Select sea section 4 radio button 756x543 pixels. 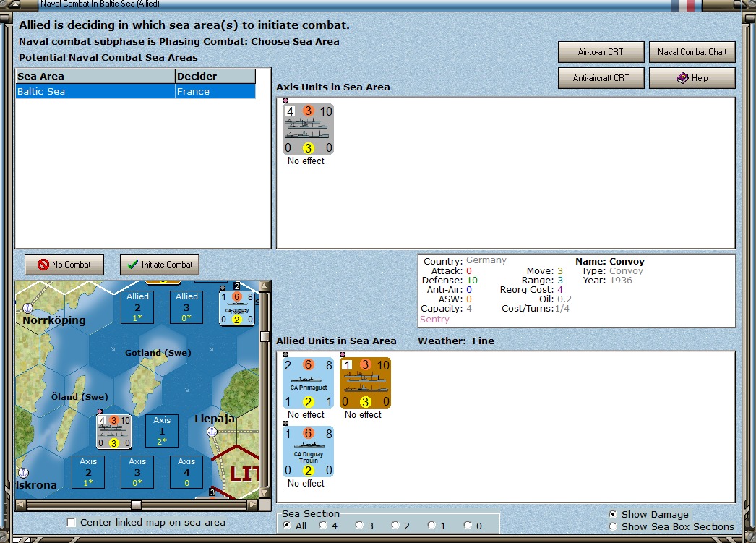click(323, 525)
